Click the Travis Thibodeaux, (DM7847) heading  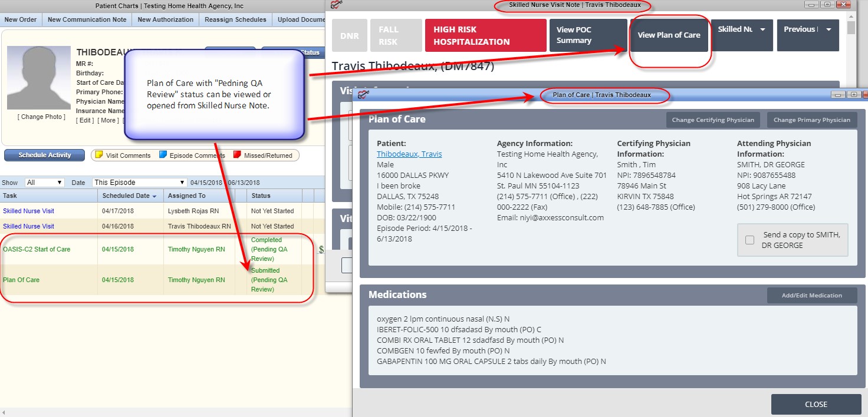[413, 65]
